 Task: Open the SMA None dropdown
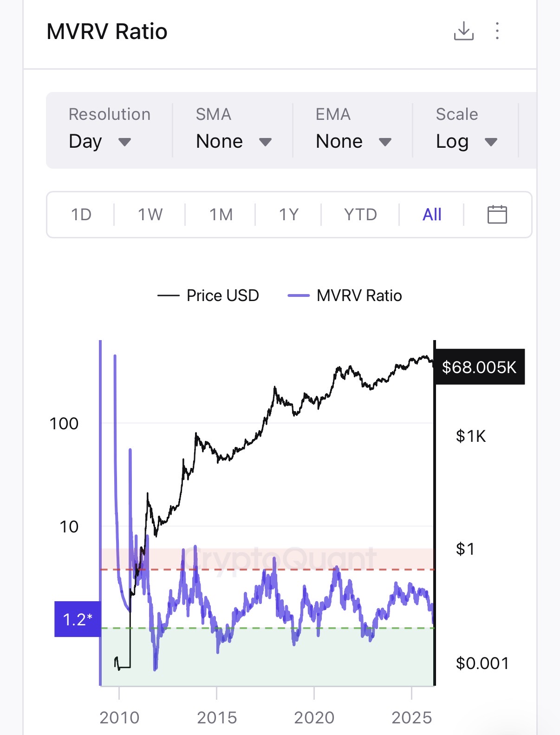[234, 141]
